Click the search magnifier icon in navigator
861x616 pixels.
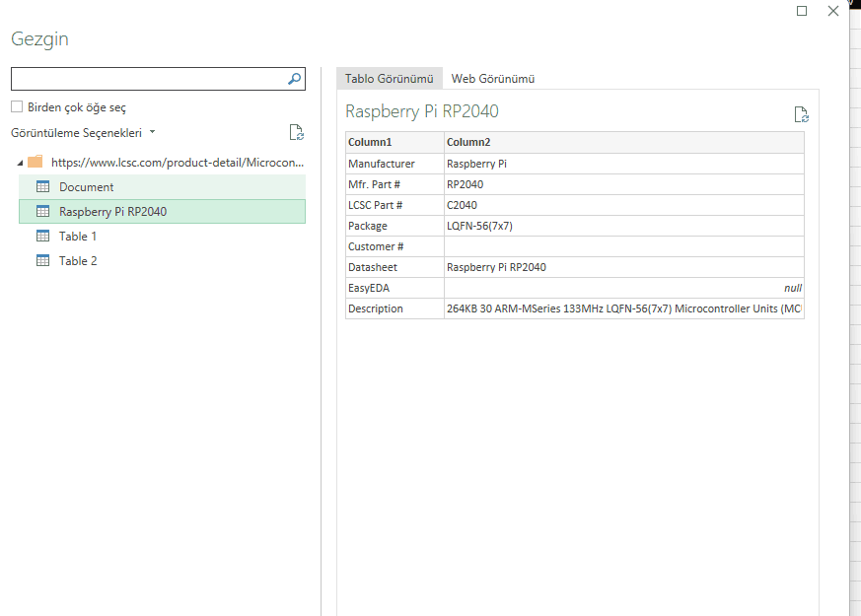[294, 79]
